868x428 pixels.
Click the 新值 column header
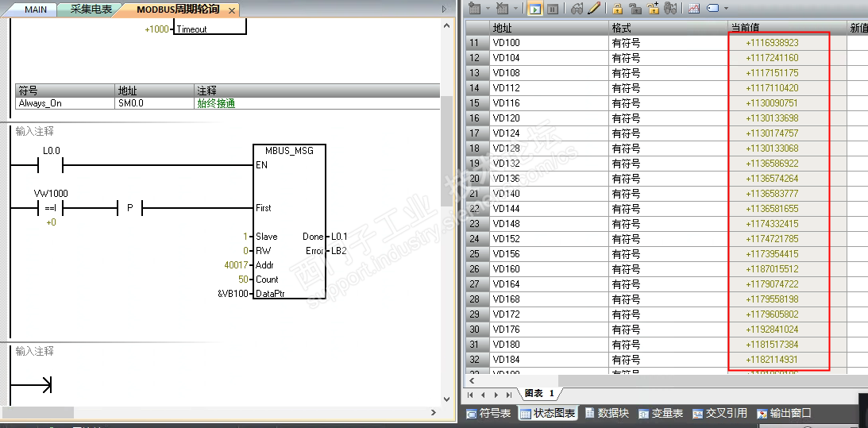coord(858,28)
